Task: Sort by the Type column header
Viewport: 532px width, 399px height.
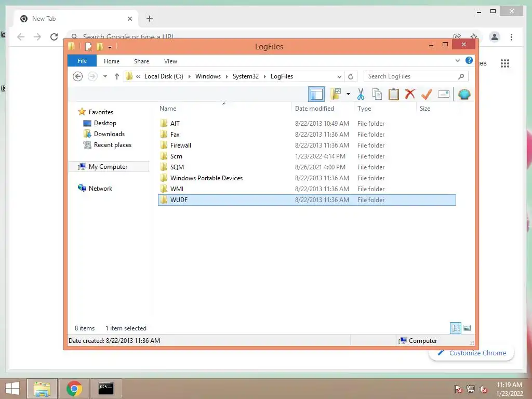Action: pos(385,109)
